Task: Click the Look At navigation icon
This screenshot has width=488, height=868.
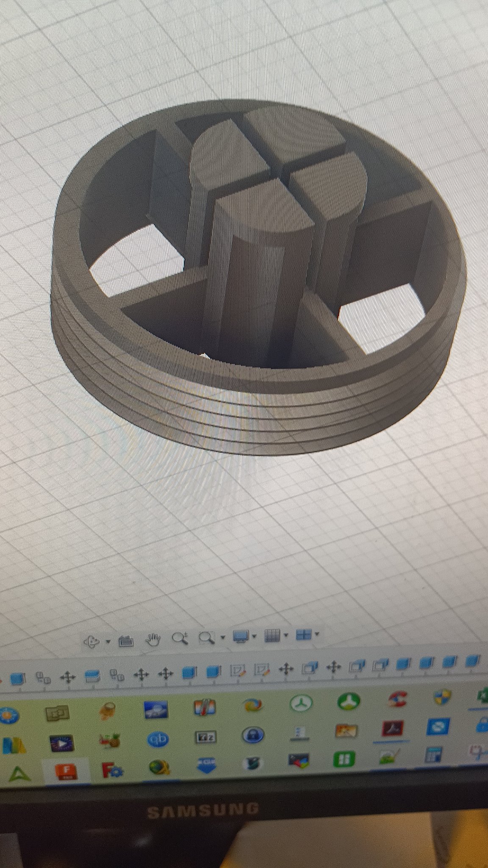Action: [125, 641]
